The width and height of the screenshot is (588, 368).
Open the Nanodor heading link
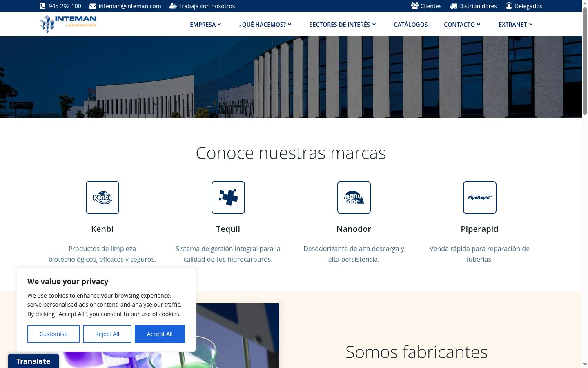click(354, 229)
